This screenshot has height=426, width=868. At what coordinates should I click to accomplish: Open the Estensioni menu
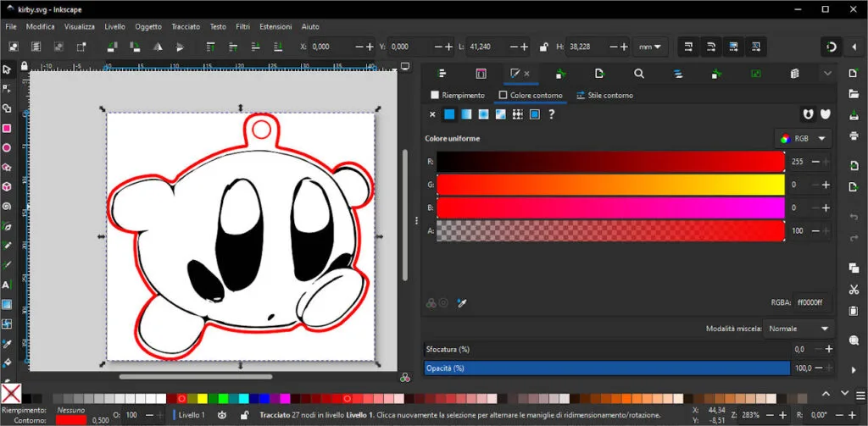pos(275,26)
